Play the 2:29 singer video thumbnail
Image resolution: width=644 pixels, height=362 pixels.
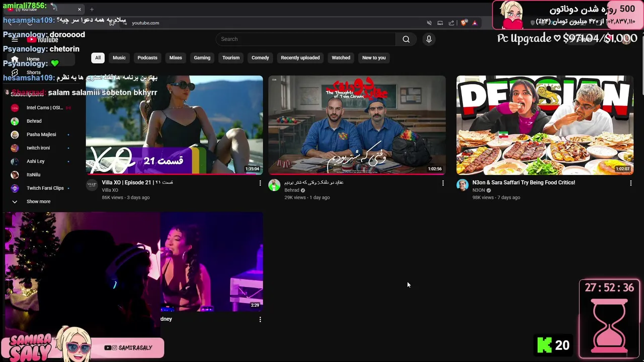(x=211, y=261)
